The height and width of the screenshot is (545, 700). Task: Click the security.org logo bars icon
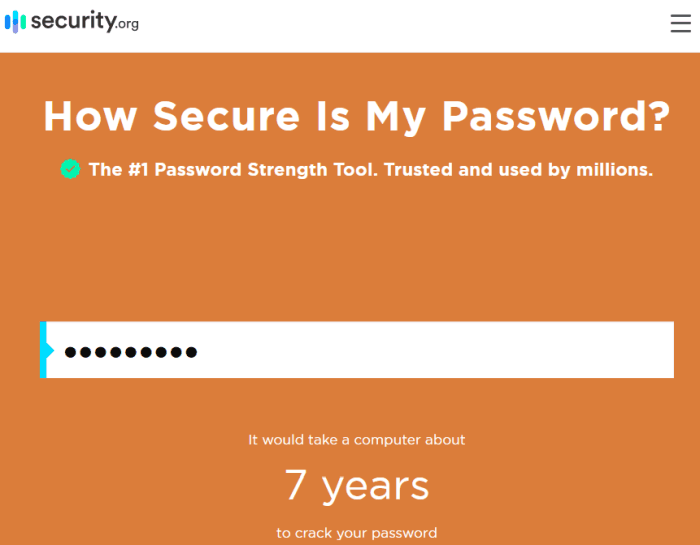[x=15, y=22]
